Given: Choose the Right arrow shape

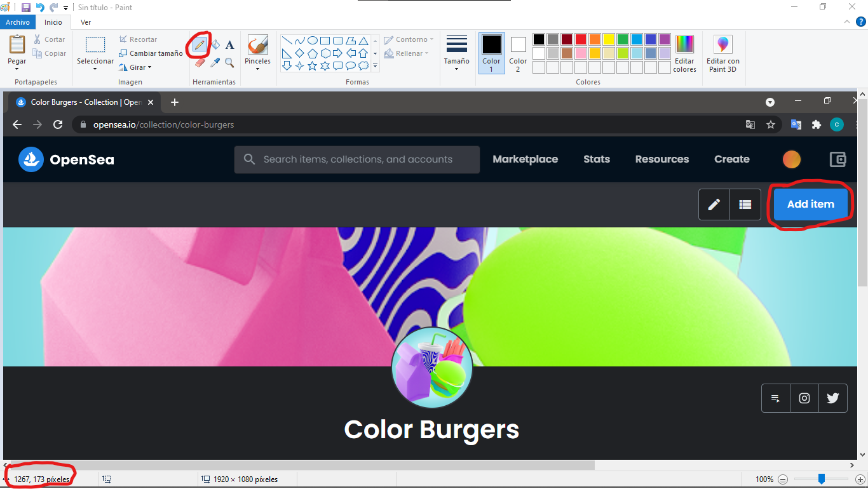Looking at the screenshot, I should [x=337, y=53].
